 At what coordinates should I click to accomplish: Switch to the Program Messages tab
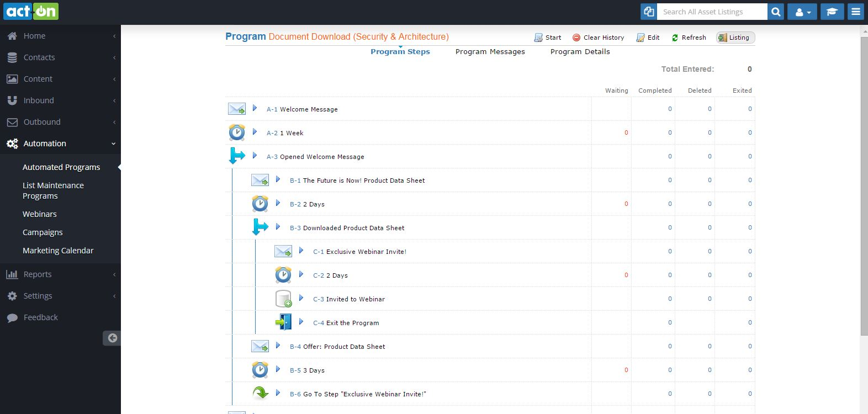coord(490,52)
